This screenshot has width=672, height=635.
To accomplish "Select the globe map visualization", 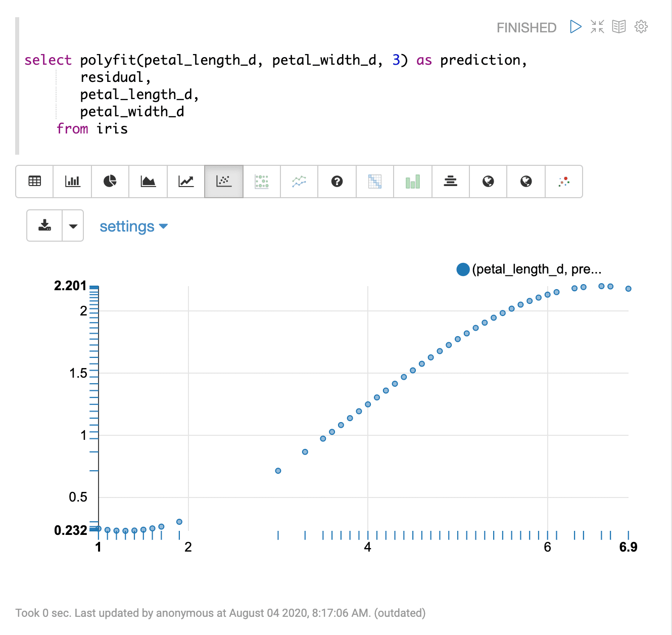I will tap(488, 182).
